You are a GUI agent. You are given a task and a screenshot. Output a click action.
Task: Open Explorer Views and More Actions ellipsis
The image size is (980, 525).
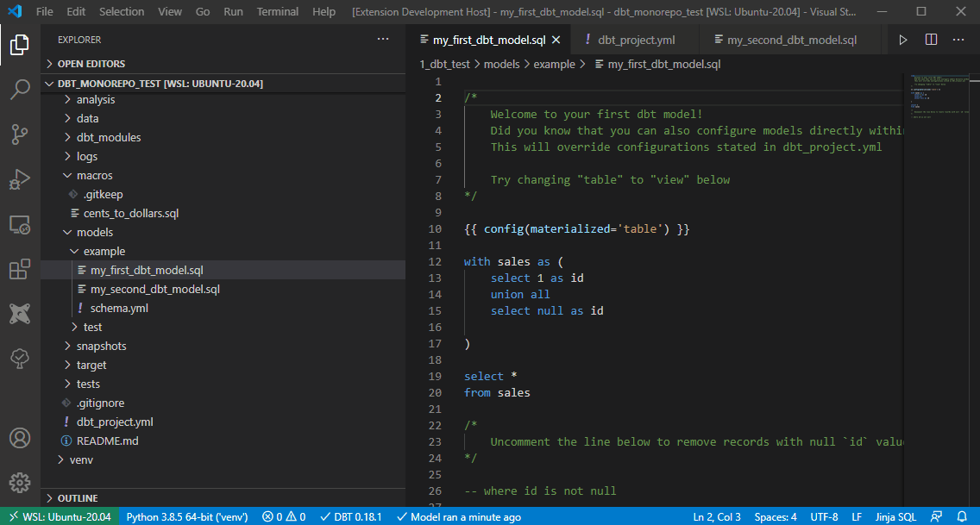point(383,40)
